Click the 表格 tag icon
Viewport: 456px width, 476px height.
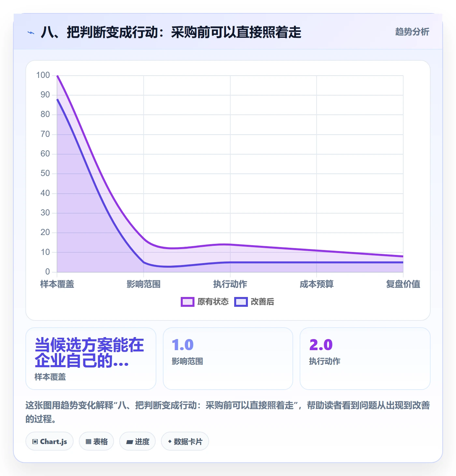(88, 441)
